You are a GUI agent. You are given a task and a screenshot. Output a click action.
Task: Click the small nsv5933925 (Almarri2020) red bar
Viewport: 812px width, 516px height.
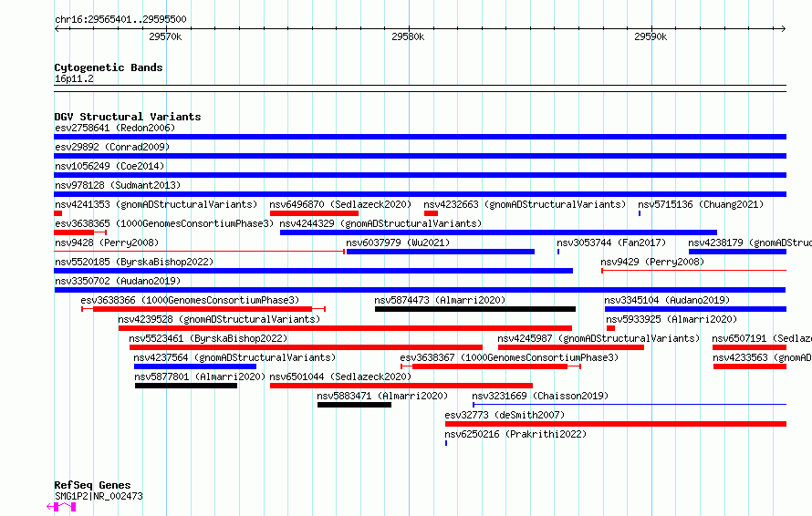[610, 328]
